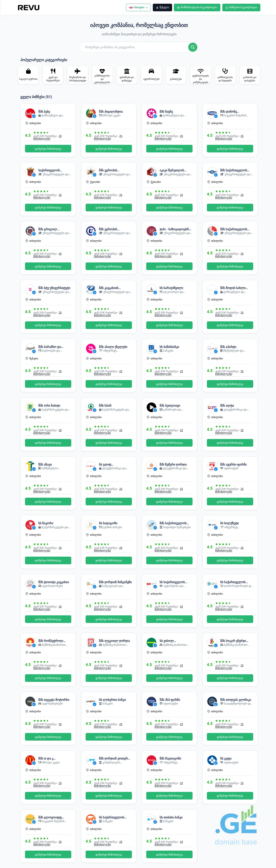The image size is (276, 868).
Task: Open user registration from the header
Action: [197, 7]
